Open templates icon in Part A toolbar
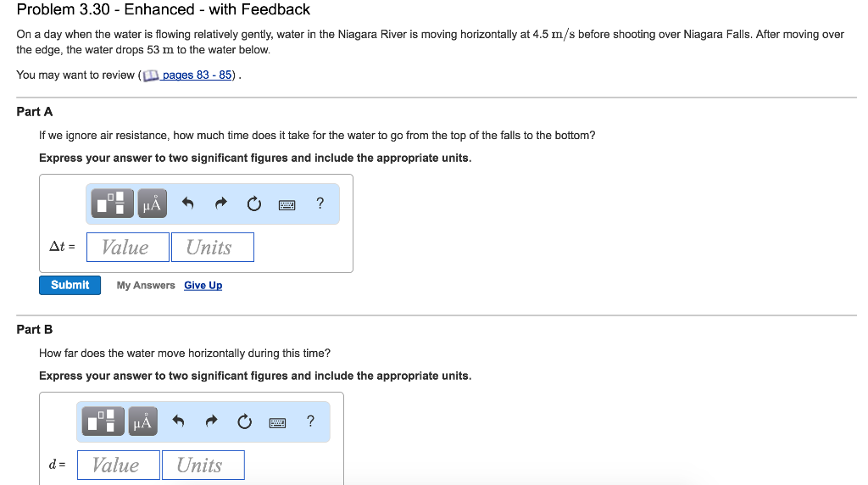The height and width of the screenshot is (485, 868). click(113, 203)
